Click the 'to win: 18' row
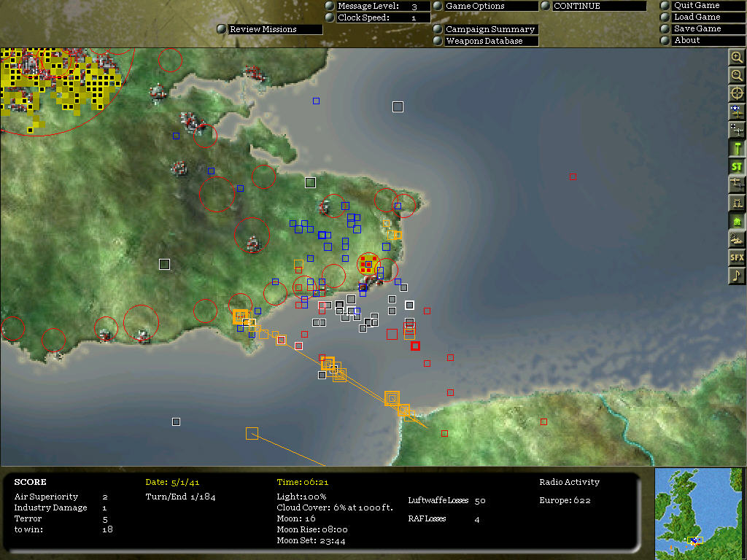Viewport: 747px width, 560px height. click(63, 529)
